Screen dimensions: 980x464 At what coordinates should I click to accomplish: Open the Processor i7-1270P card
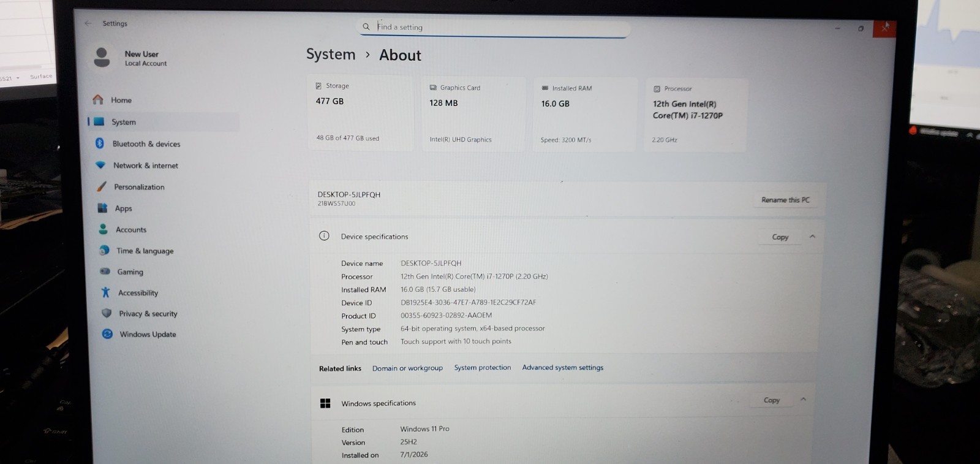pos(695,115)
